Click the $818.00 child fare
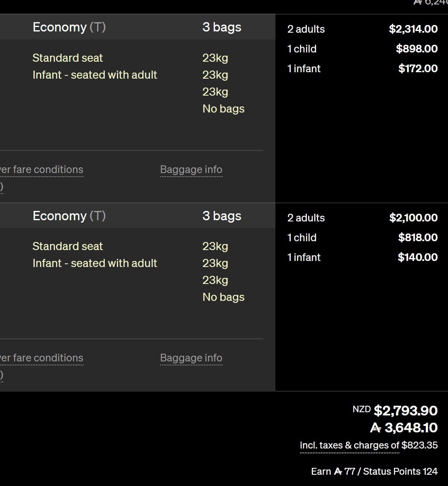Image resolution: width=448 pixels, height=486 pixels. point(418,238)
